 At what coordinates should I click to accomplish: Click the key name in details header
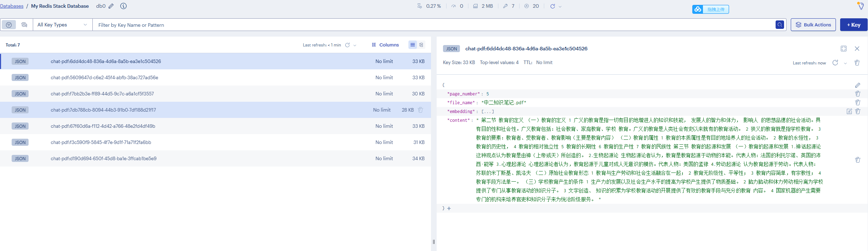pos(526,49)
